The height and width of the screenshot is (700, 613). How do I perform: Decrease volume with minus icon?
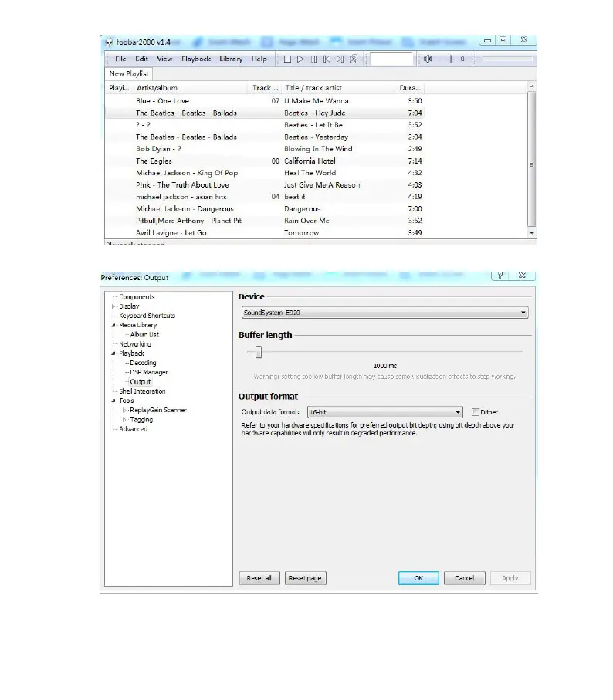439,59
